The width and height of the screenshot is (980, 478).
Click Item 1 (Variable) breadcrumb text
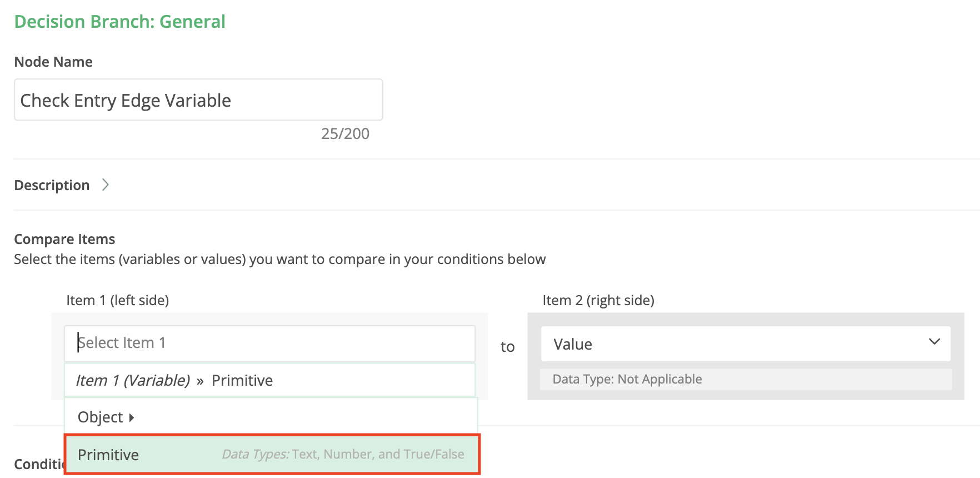(x=133, y=381)
